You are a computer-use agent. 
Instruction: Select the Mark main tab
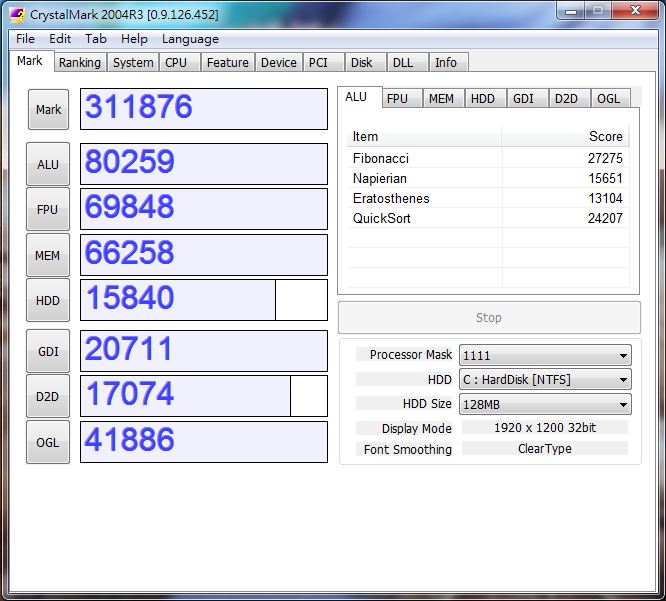click(30, 61)
